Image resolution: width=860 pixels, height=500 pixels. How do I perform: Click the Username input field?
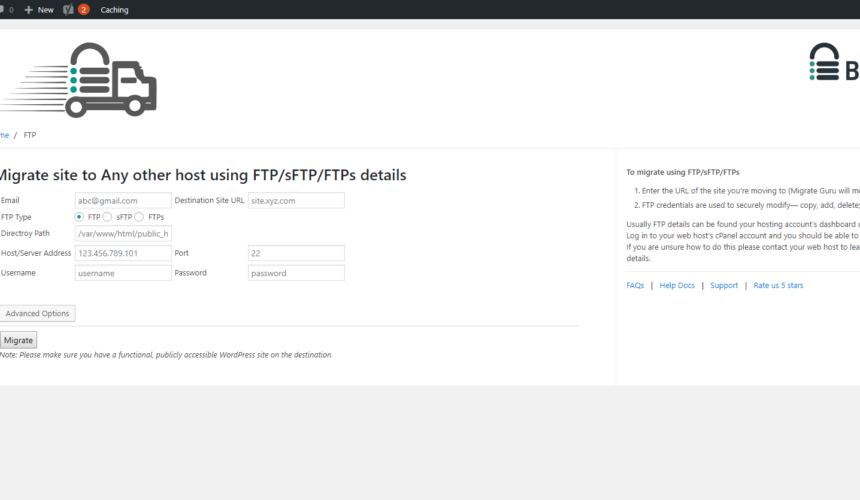[123, 273]
